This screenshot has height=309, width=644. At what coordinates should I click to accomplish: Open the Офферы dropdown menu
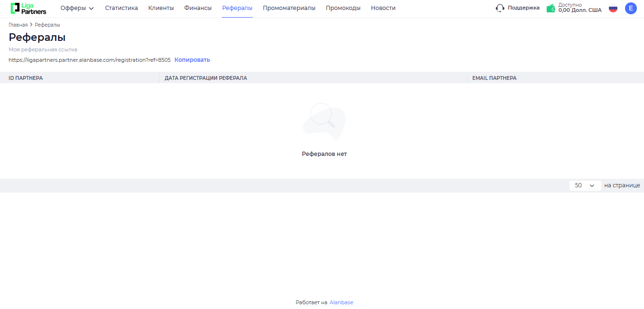click(x=77, y=8)
